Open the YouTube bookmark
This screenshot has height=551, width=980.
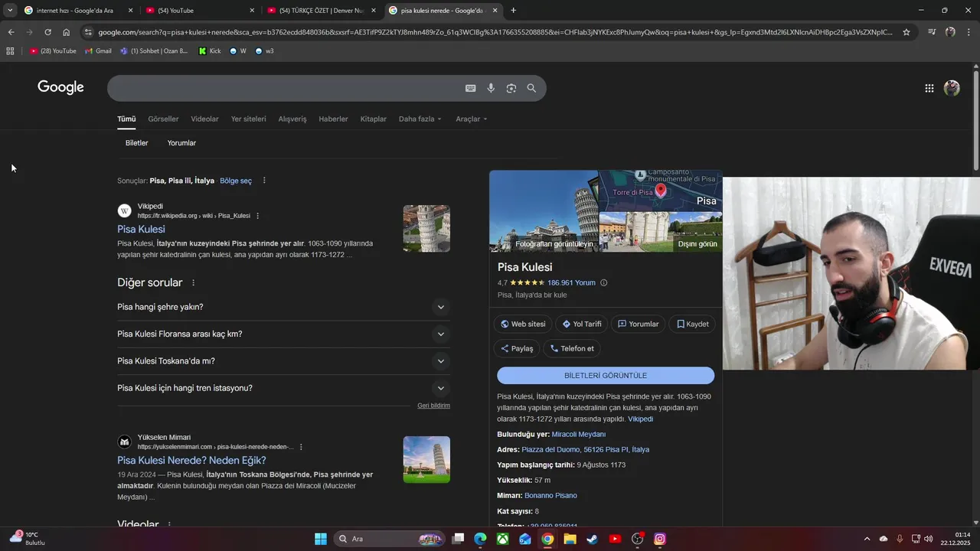pos(53,51)
